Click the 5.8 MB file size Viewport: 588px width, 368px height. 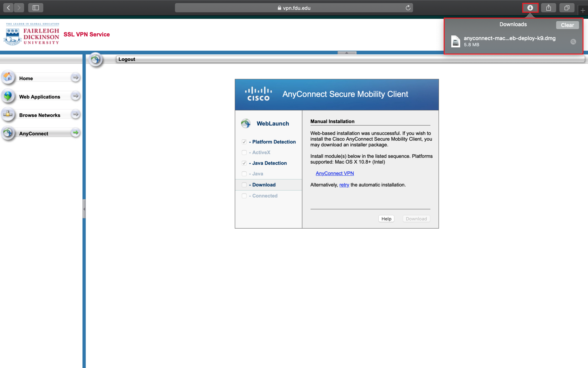pyautogui.click(x=471, y=45)
